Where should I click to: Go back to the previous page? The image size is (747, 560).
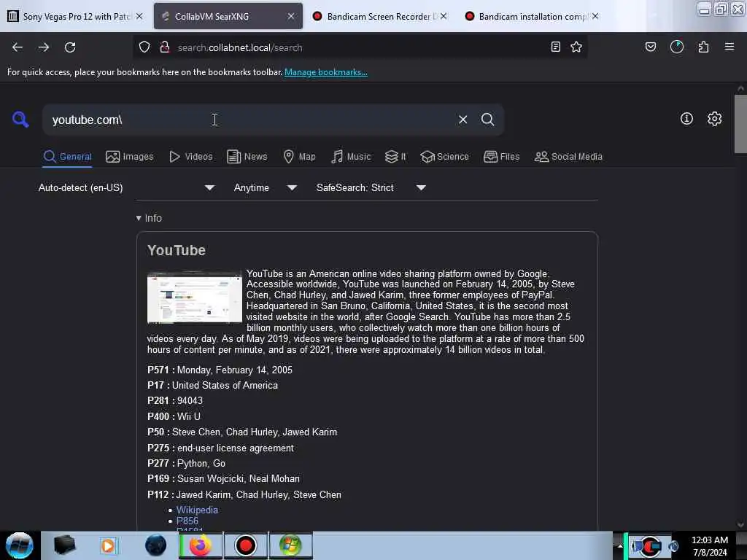[x=18, y=47]
